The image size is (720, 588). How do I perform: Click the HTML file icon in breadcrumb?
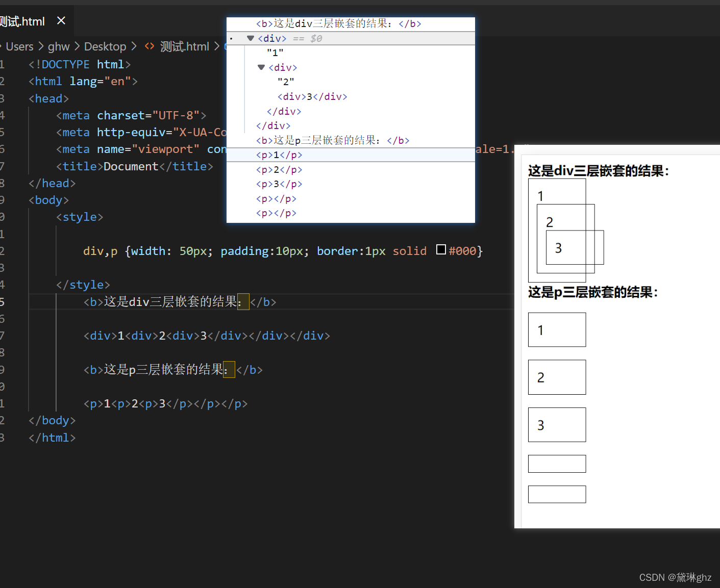pos(150,46)
